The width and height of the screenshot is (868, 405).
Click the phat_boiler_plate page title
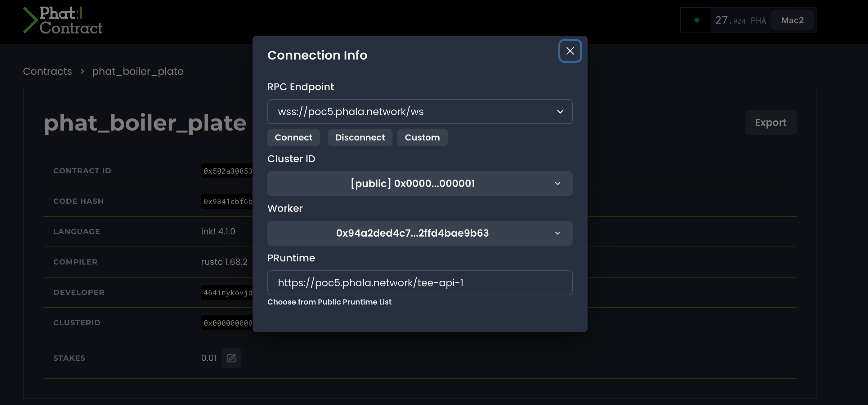click(145, 123)
